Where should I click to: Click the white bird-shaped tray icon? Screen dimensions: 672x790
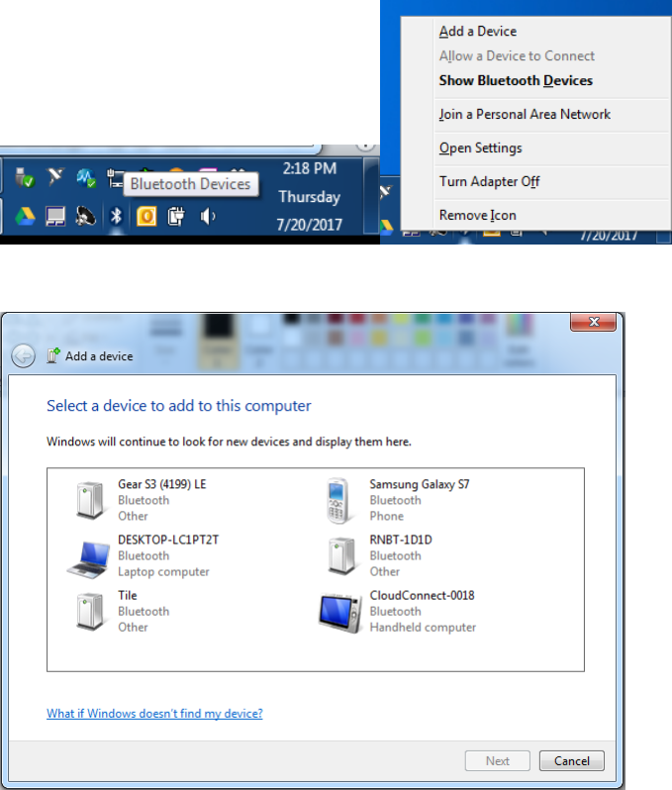click(x=55, y=177)
